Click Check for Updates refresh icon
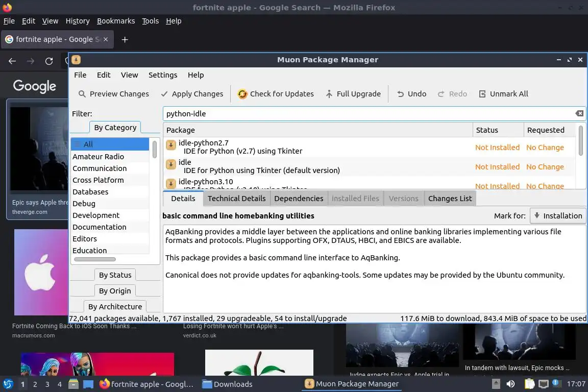Image resolution: width=588 pixels, height=392 pixels. (242, 94)
